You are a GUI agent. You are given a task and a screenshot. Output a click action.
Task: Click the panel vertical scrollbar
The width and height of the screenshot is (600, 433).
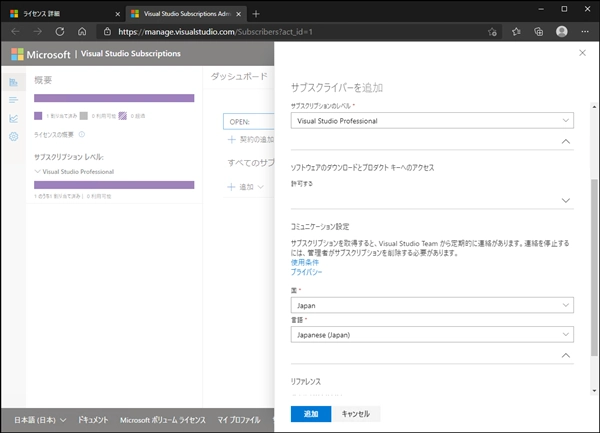tap(594, 268)
